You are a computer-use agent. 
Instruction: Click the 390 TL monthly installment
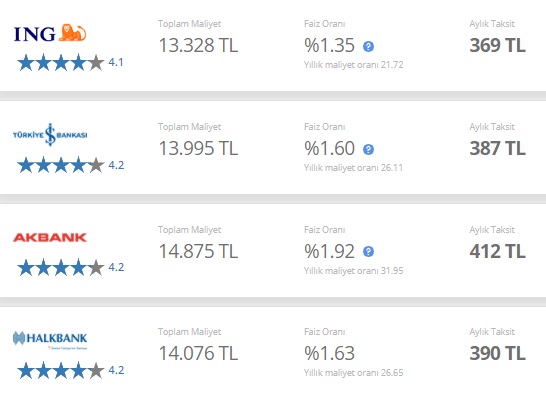[x=497, y=353]
